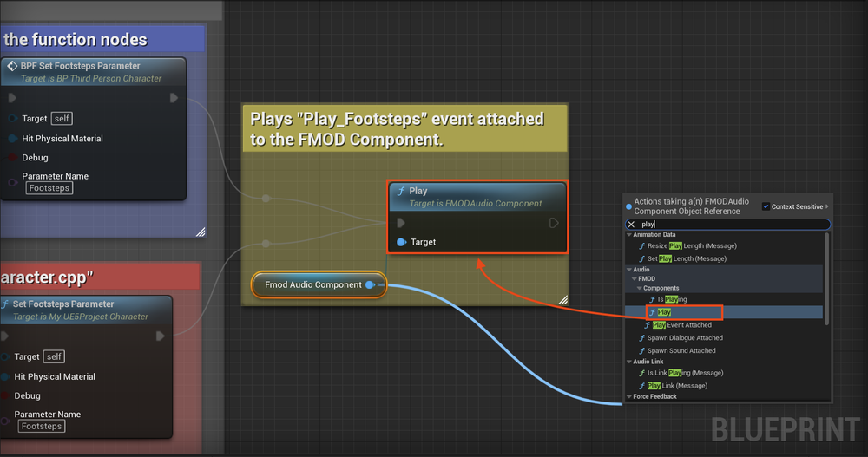Click the self label on Set Footsteps Parameter Target
868x457 pixels.
click(54, 357)
